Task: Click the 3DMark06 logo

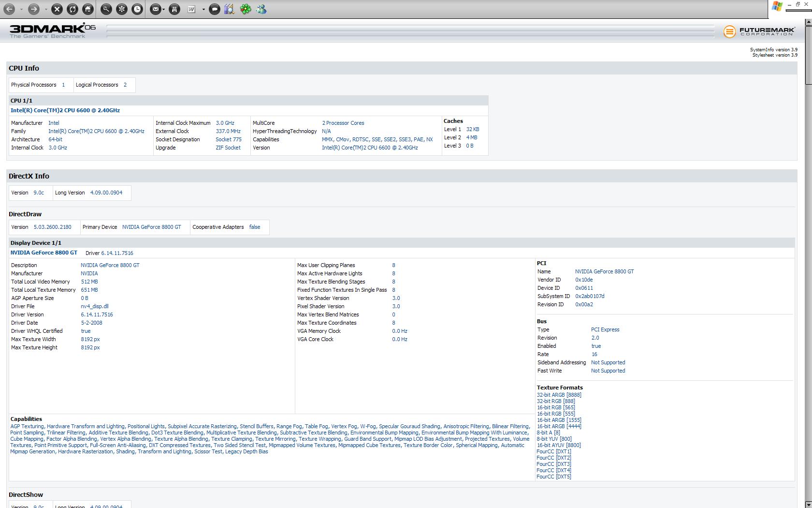Action: 53,30
